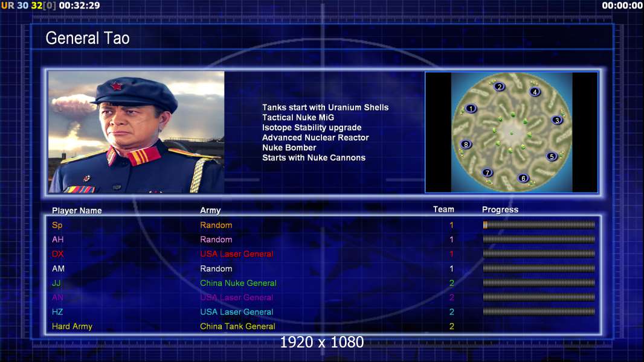Viewport: 644px width, 362px height.
Task: Choose start position 3 on minimap
Action: (557, 120)
